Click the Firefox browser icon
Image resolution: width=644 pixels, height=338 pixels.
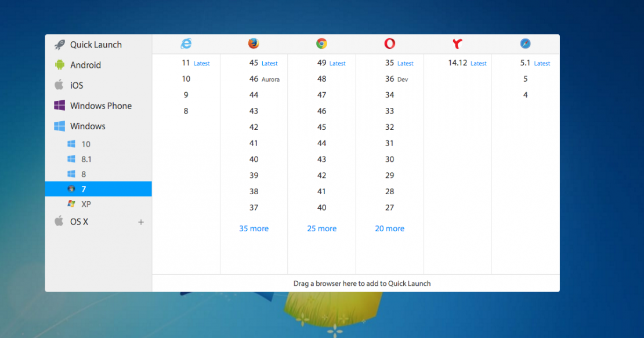pyautogui.click(x=254, y=43)
